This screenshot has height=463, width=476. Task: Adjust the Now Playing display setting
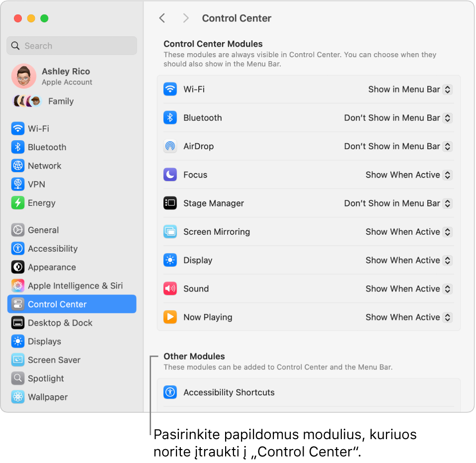(407, 317)
